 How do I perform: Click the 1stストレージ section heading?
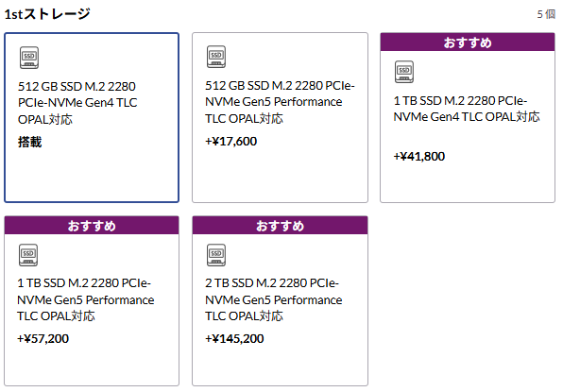pos(47,14)
